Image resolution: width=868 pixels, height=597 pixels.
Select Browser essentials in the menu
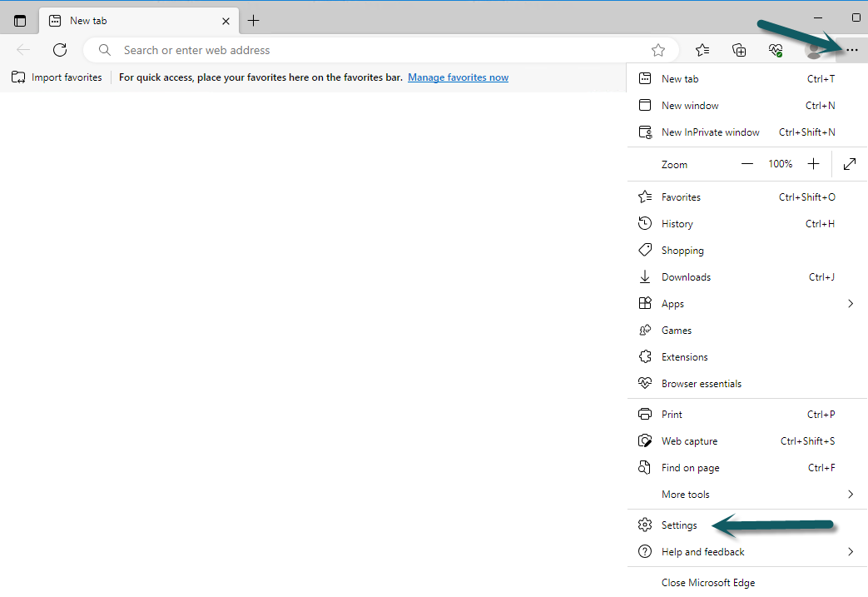[747, 383]
